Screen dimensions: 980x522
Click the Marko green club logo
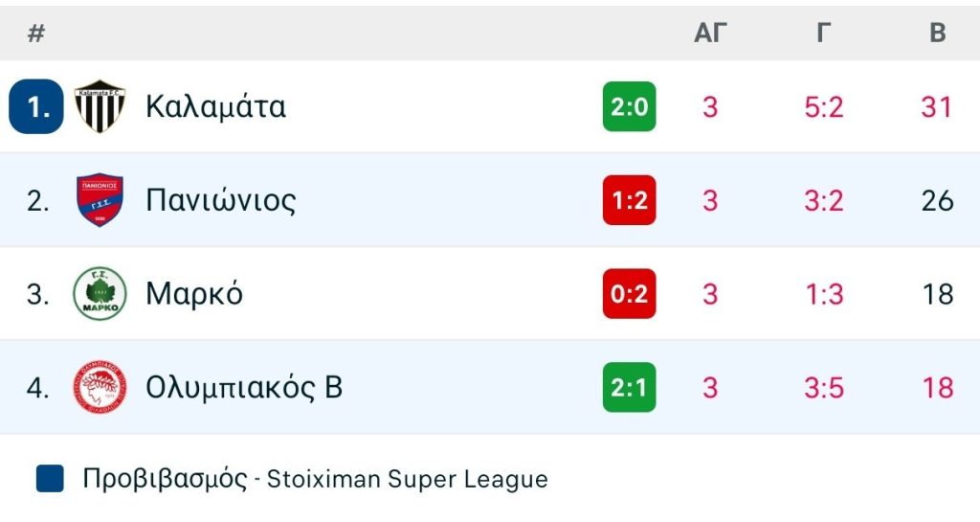click(x=100, y=294)
